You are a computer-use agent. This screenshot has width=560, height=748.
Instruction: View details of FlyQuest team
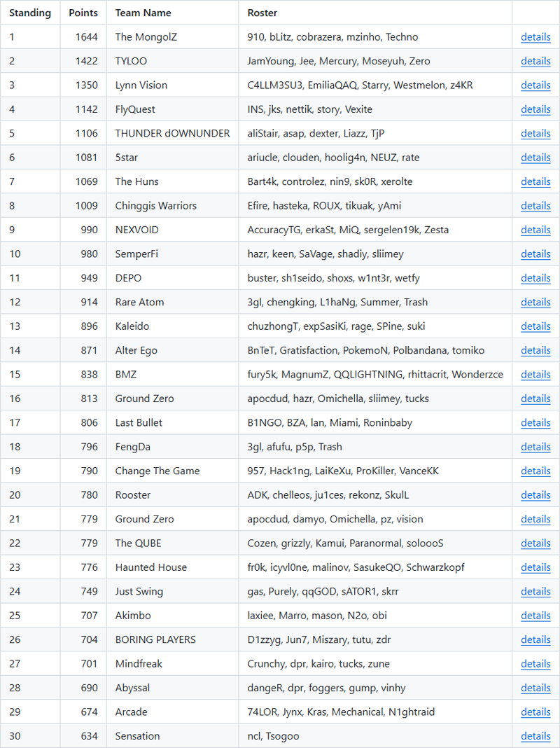click(535, 109)
